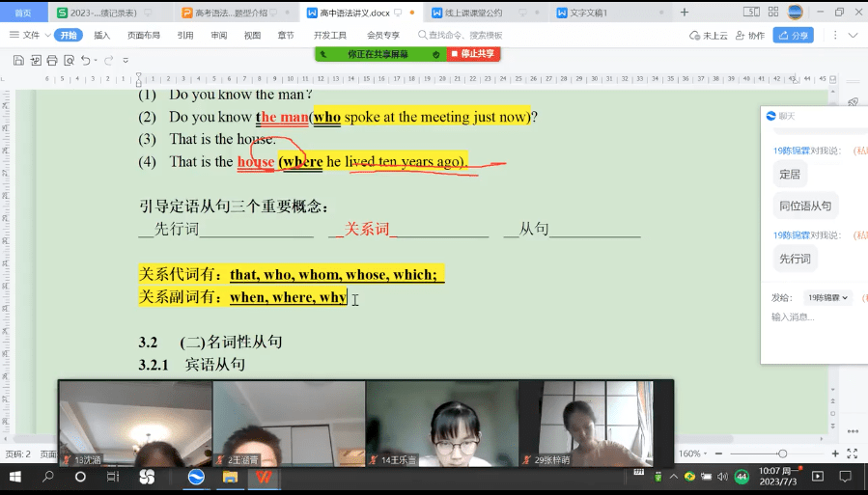Click the 停止共享 stop sharing button
868x495 pixels.
click(x=473, y=54)
